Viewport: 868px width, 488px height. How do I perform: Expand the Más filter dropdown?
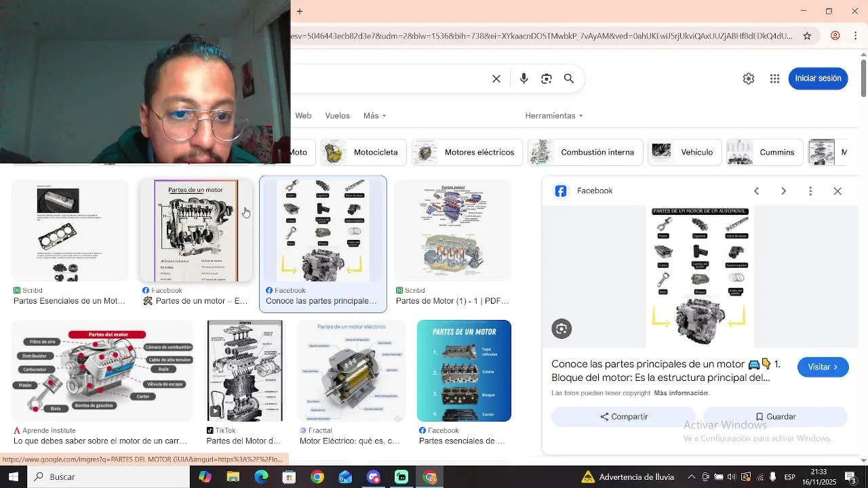point(374,116)
